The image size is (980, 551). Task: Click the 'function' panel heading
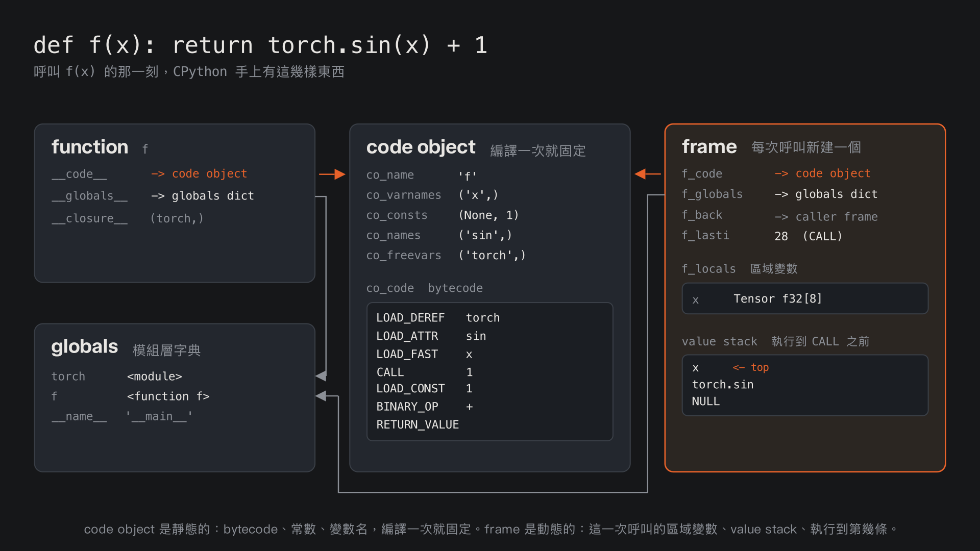pos(90,147)
